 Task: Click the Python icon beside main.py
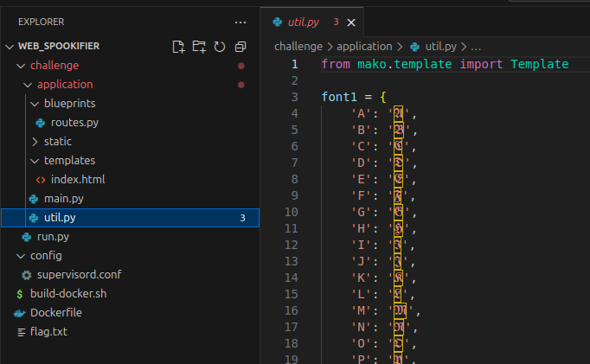(x=34, y=199)
